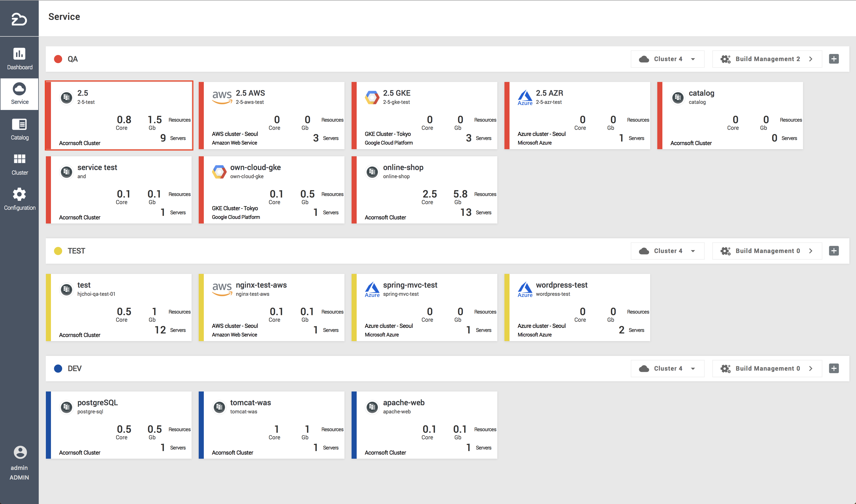Image resolution: width=856 pixels, height=504 pixels.
Task: Open the Dashboard sidebar icon
Action: click(x=19, y=54)
